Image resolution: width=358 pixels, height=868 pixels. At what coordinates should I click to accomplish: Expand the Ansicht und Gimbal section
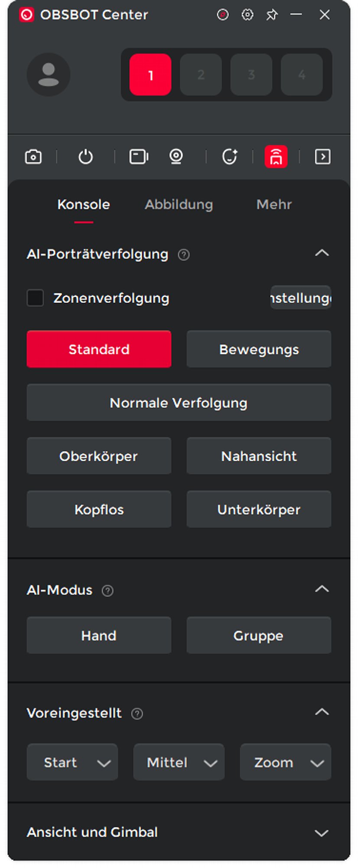(x=321, y=833)
